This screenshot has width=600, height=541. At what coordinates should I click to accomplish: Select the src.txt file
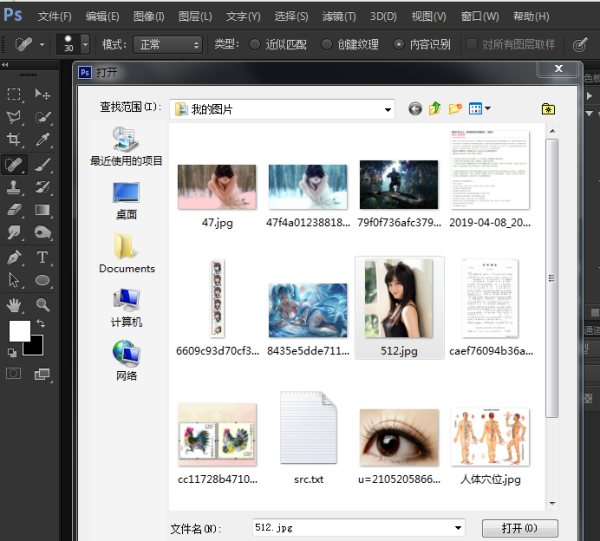[x=308, y=438]
